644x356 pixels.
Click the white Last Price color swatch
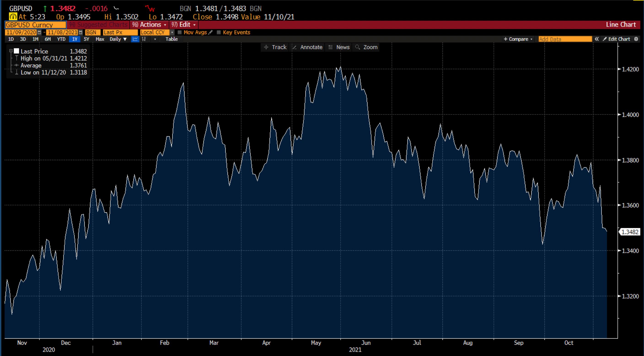16,51
